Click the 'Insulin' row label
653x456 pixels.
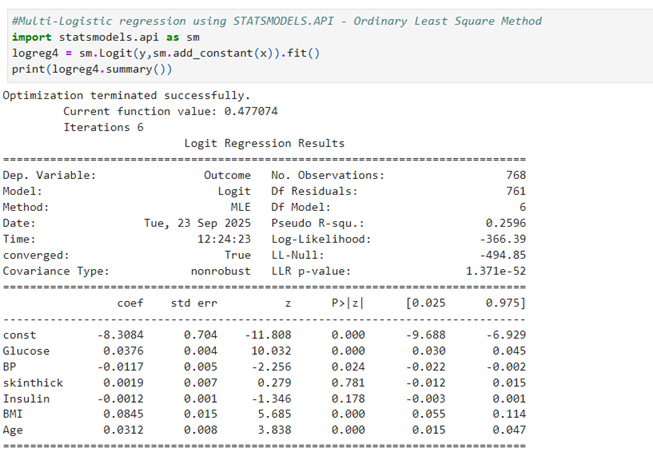point(26,399)
